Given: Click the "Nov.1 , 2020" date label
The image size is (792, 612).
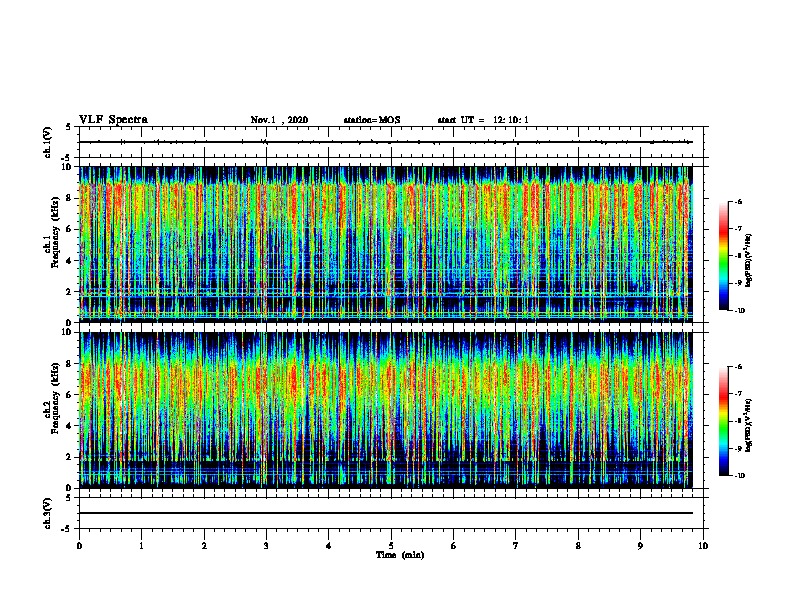Looking at the screenshot, I should click(279, 120).
